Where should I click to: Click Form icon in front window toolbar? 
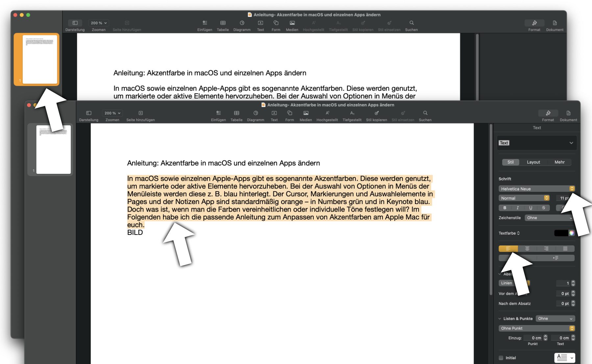[289, 113]
